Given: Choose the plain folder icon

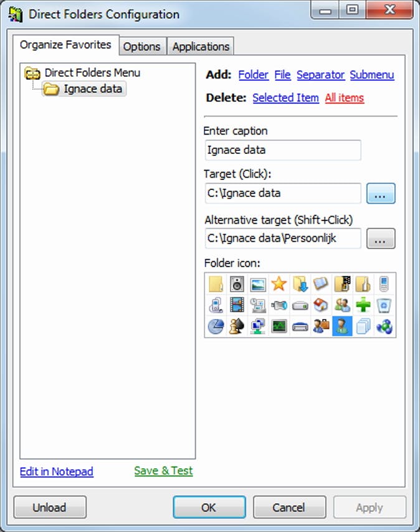Looking at the screenshot, I should 216,284.
